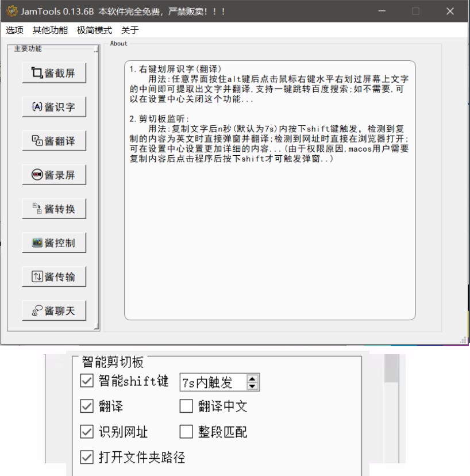Increase the 7s内触发 trigger time
Screen dimensions: 470x476
(252, 378)
